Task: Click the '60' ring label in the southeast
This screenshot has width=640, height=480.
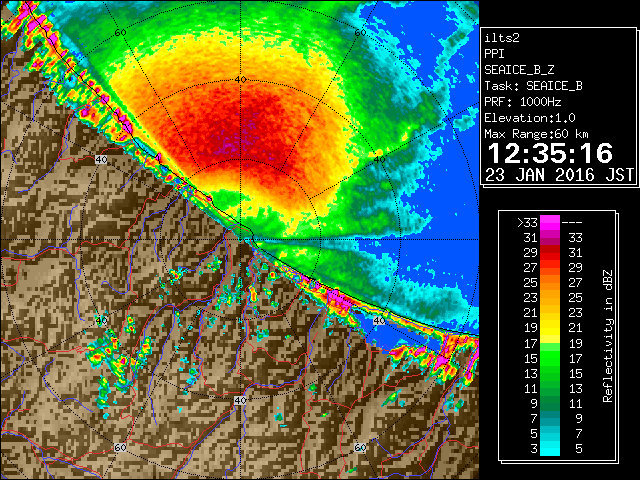Action: coord(360,448)
